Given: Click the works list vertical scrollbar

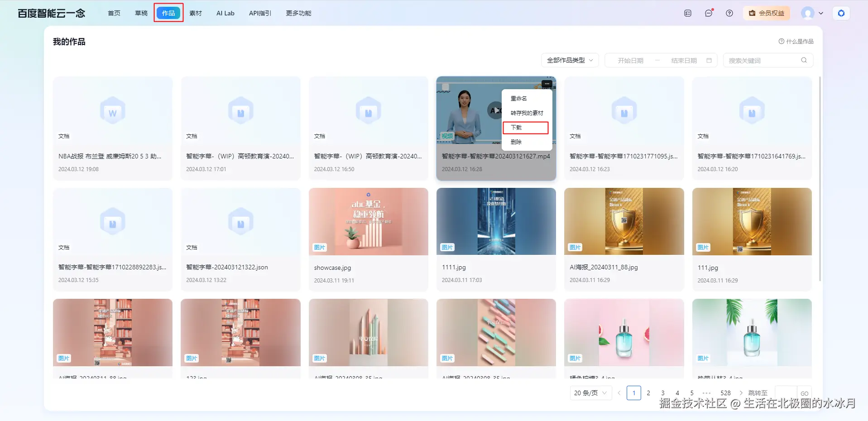Looking at the screenshot, I should tap(820, 179).
